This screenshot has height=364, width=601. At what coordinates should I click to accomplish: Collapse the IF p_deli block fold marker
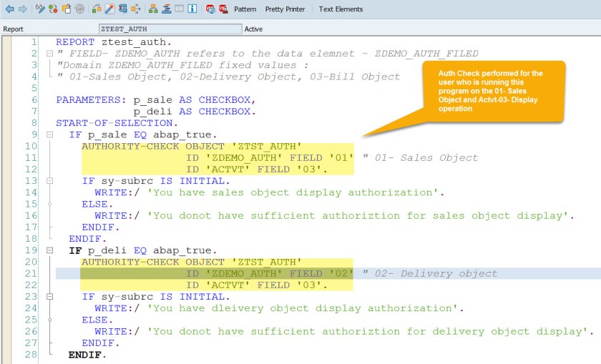(x=49, y=250)
